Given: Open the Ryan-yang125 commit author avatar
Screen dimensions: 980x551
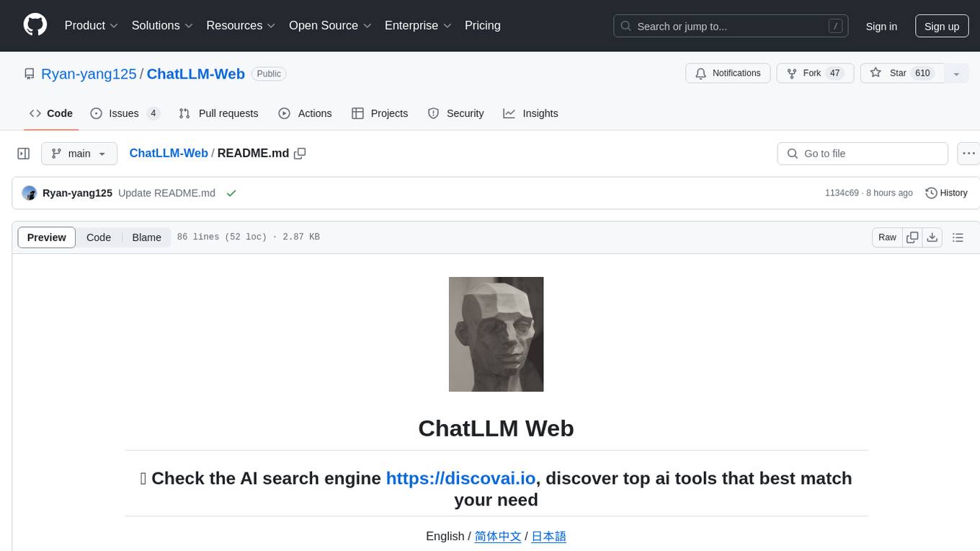Looking at the screenshot, I should click(x=30, y=193).
